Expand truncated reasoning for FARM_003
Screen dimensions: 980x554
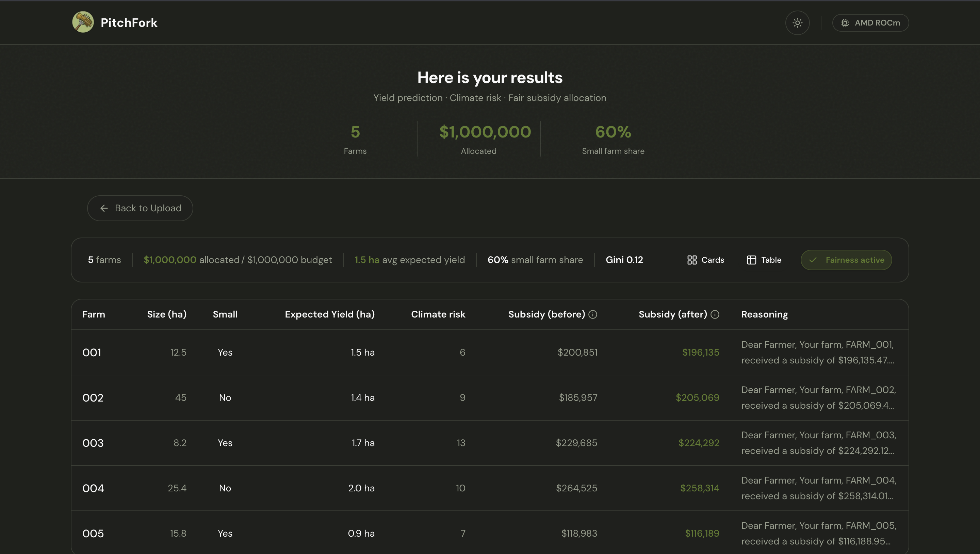pos(818,443)
